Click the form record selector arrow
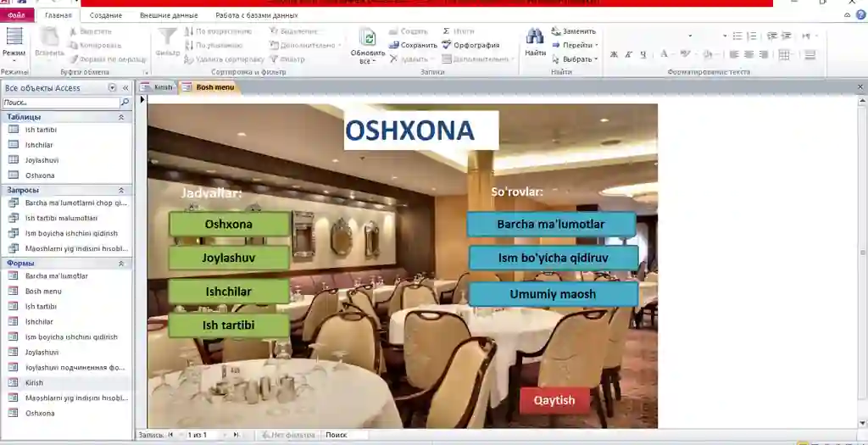The image size is (868, 445). (x=142, y=100)
